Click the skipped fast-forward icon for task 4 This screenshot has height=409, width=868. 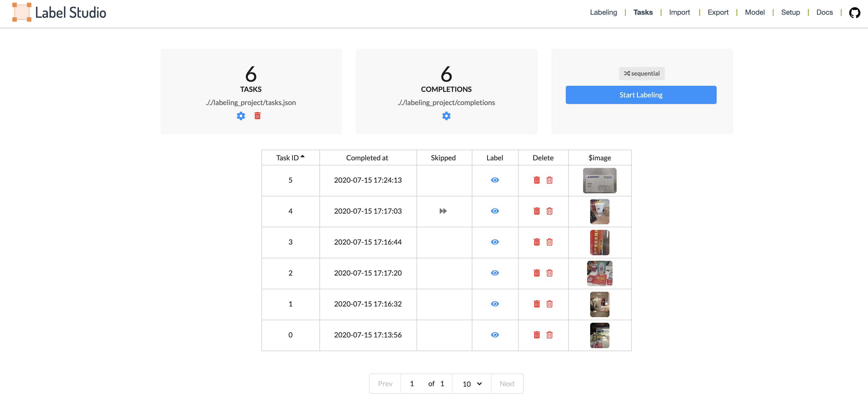coord(443,211)
